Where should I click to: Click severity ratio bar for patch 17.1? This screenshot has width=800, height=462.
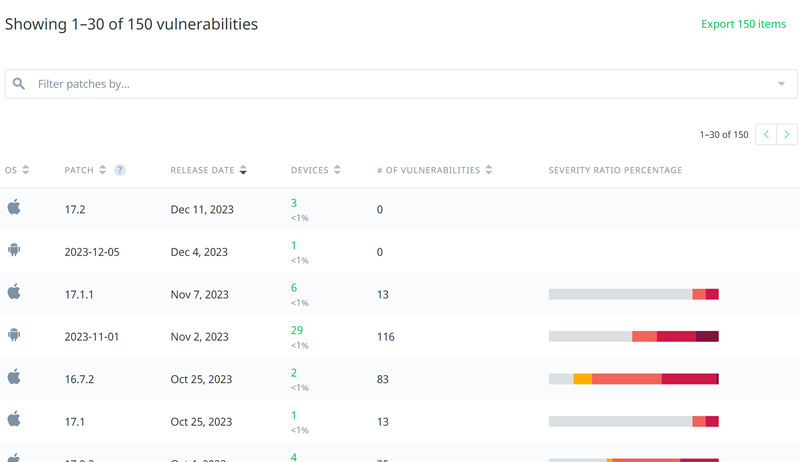tap(634, 421)
